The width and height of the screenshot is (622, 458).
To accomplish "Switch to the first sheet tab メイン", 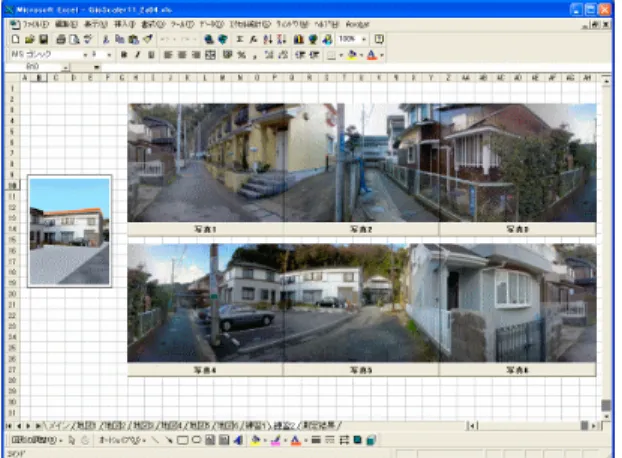I will click(60, 425).
